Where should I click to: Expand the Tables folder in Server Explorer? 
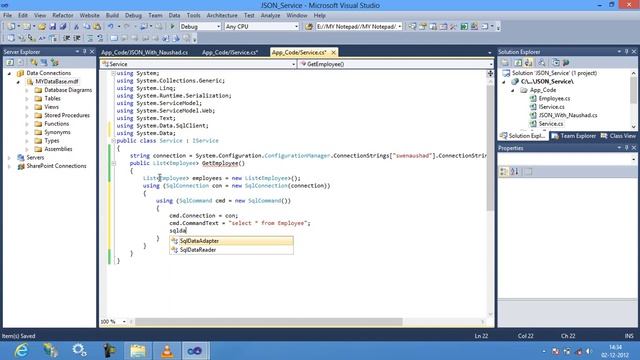(27, 98)
